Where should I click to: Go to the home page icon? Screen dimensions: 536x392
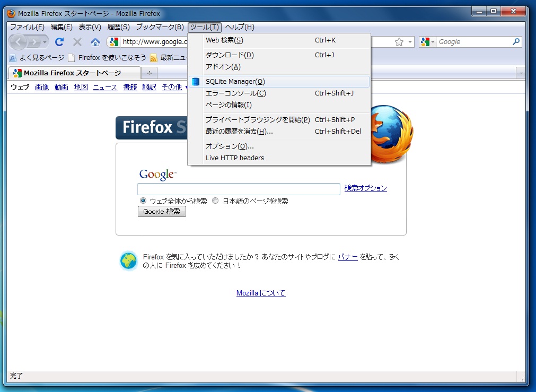95,42
